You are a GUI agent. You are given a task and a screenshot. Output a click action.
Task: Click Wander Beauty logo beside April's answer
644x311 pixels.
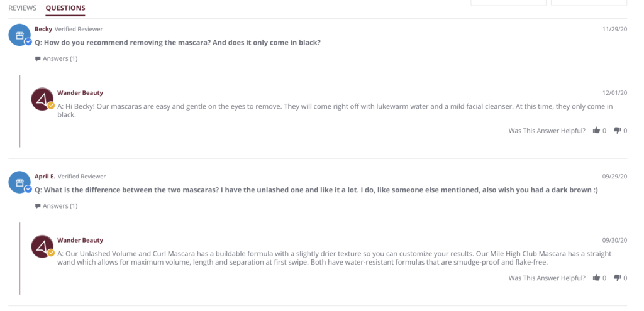(43, 246)
